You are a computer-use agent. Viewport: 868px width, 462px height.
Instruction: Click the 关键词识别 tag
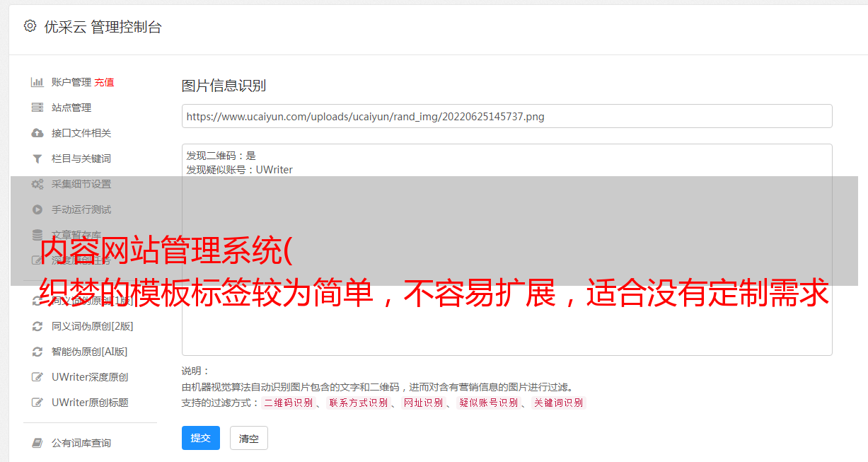tap(559, 403)
